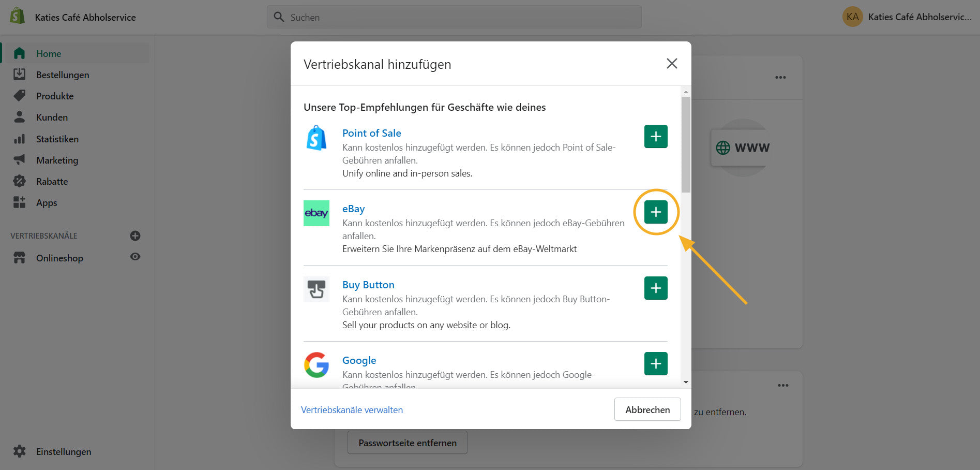Add the Google sales channel
Screen dimensions: 980x470
pyautogui.click(x=655, y=364)
